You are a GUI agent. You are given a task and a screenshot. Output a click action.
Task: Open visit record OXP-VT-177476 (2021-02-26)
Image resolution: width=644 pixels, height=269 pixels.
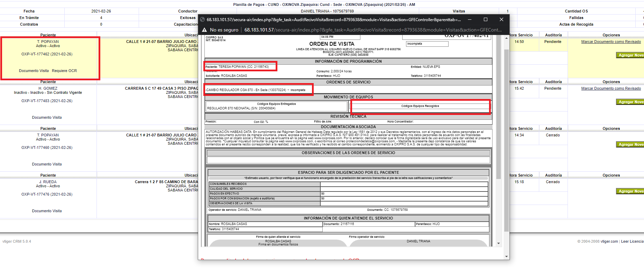point(47,194)
